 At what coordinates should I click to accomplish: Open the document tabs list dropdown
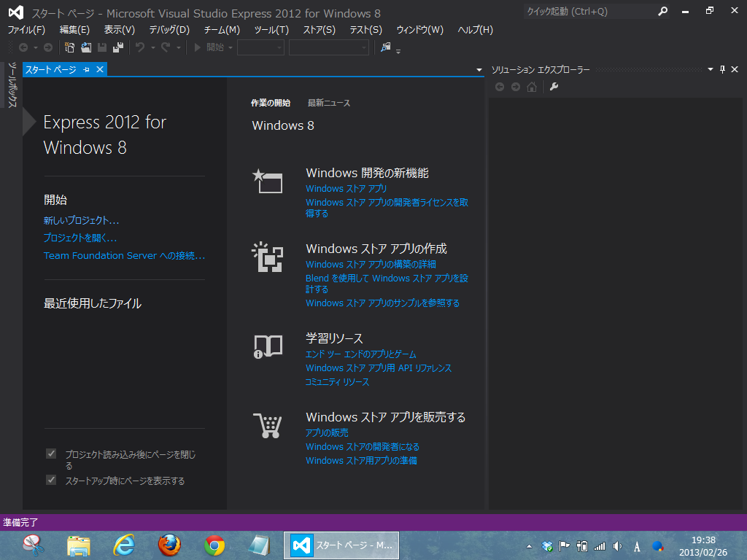(x=479, y=70)
